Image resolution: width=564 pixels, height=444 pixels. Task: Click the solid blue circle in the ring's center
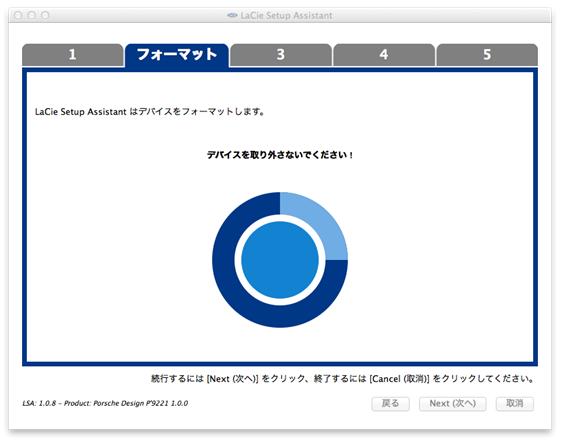click(x=280, y=260)
